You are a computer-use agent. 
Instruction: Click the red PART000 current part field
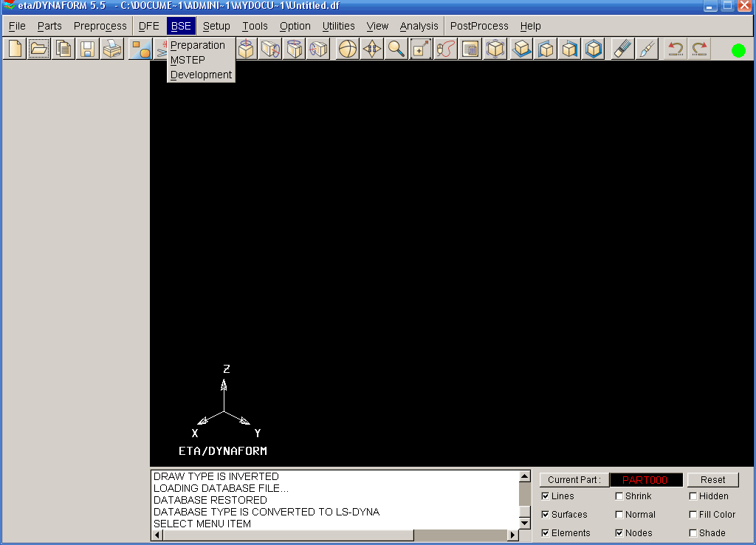pos(646,480)
